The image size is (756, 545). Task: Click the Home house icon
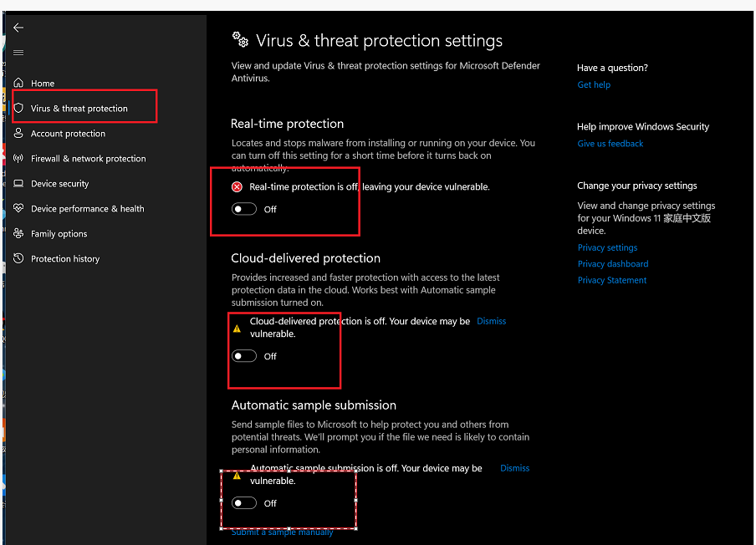click(19, 83)
